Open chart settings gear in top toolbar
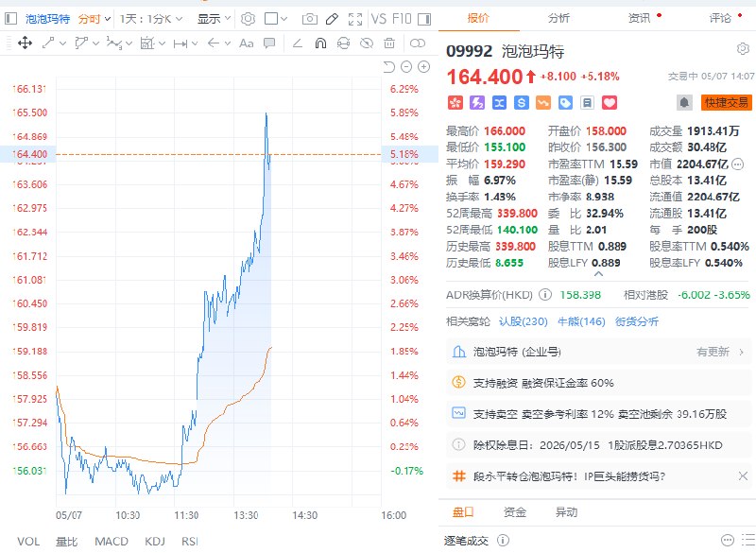The image size is (756, 553). pyautogui.click(x=248, y=19)
